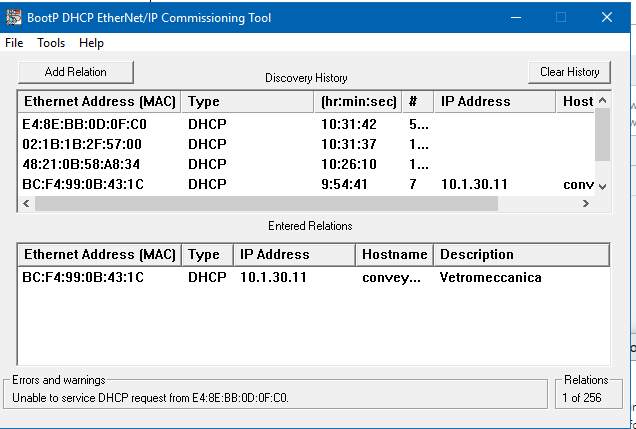
Task: Click Discovery History scroll down arrow
Action: pyautogui.click(x=603, y=187)
